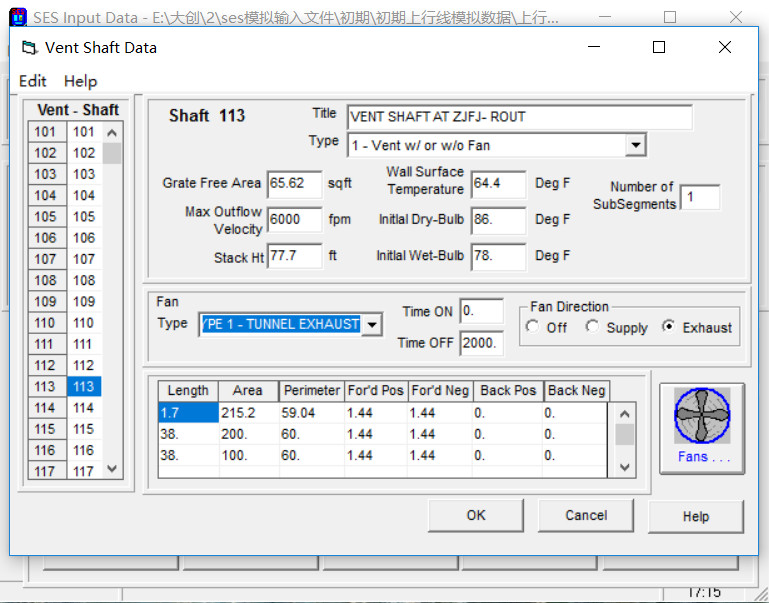
Task: Click the Stack Ht input field
Action: pyautogui.click(x=294, y=257)
